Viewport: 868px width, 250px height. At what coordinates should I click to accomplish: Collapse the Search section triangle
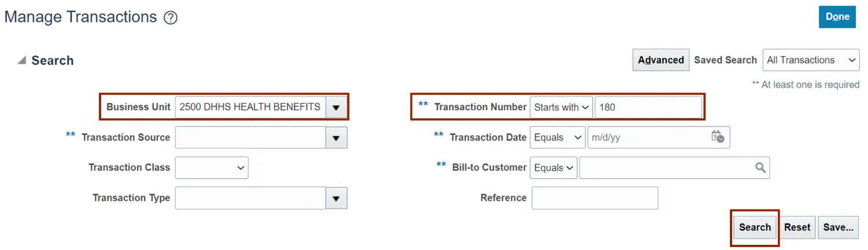tap(21, 61)
